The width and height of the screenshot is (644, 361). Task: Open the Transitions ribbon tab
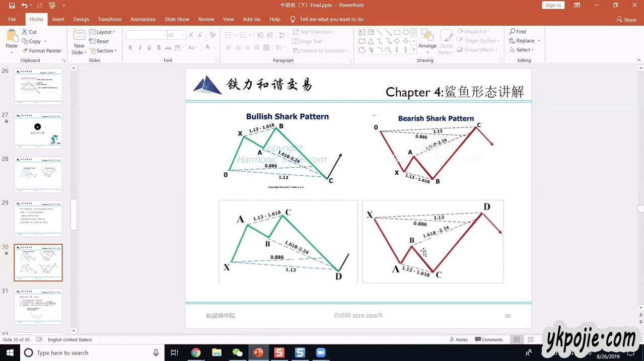109,19
